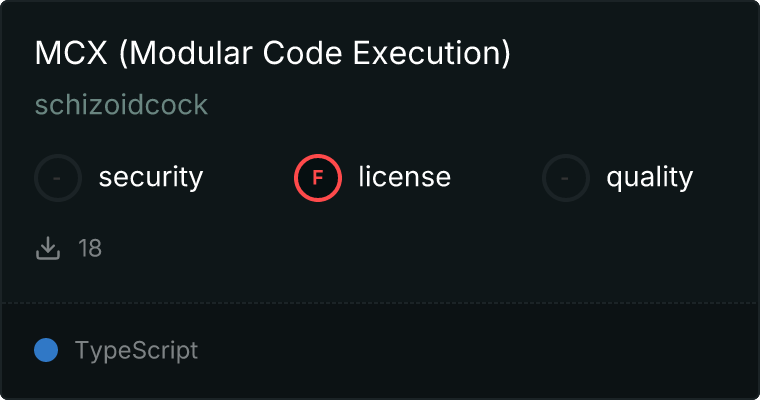Click the TypeScript language label

(136, 351)
